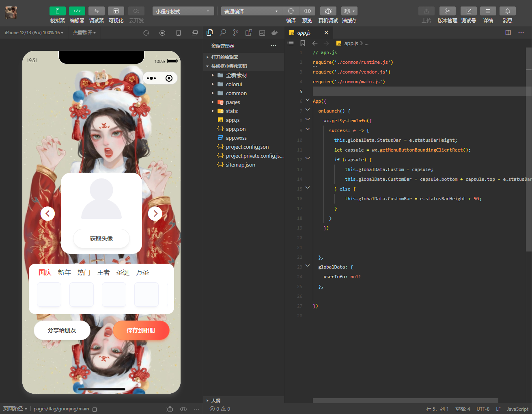532x414 pixels.
Task: Expand the pages folder
Action: pos(233,102)
